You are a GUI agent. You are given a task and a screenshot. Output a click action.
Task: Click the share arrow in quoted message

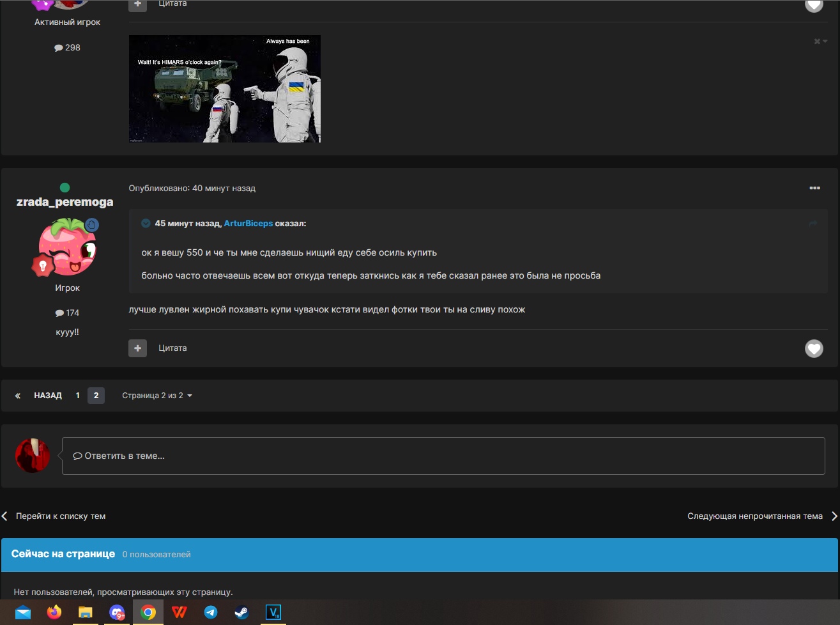tap(813, 223)
